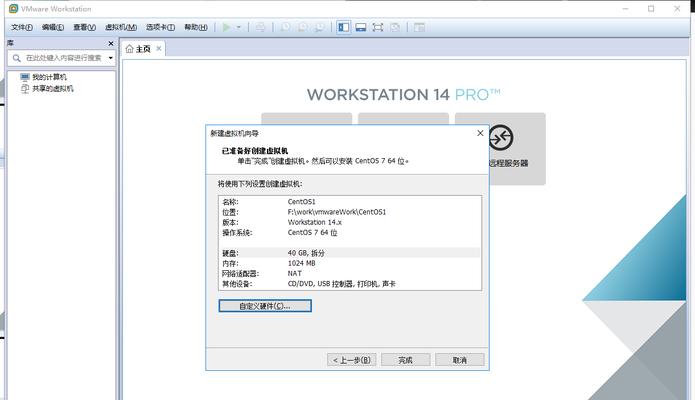Open the 选项卡(T) menu
The image size is (695, 400).
click(160, 27)
